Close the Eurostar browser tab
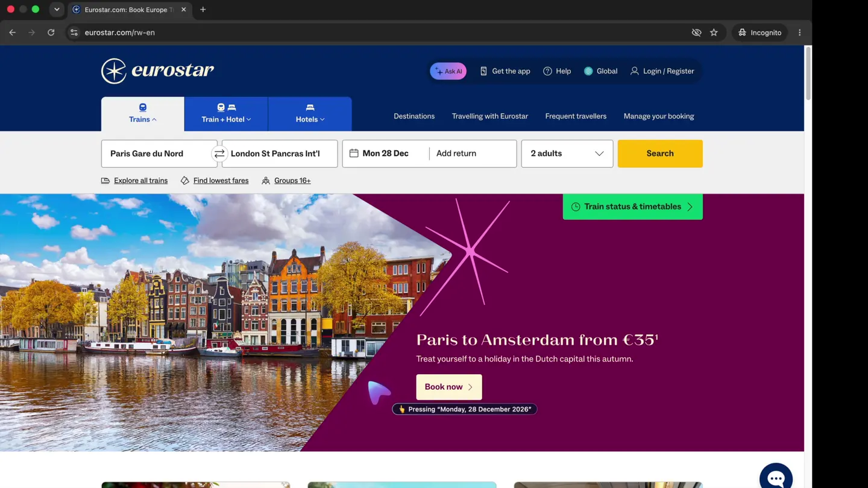 (184, 10)
